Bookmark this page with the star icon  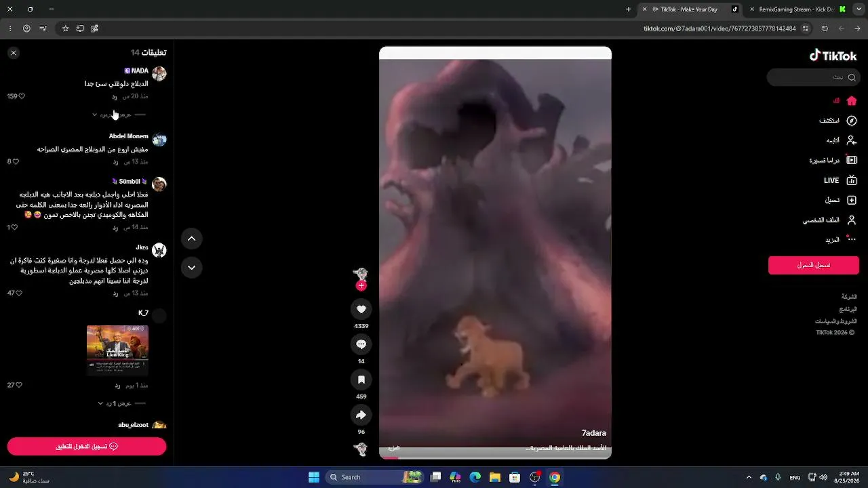tap(66, 28)
